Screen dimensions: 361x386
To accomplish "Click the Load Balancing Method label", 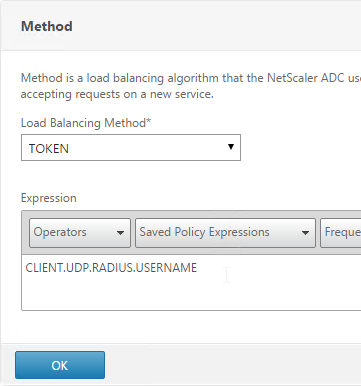I will tap(86, 123).
